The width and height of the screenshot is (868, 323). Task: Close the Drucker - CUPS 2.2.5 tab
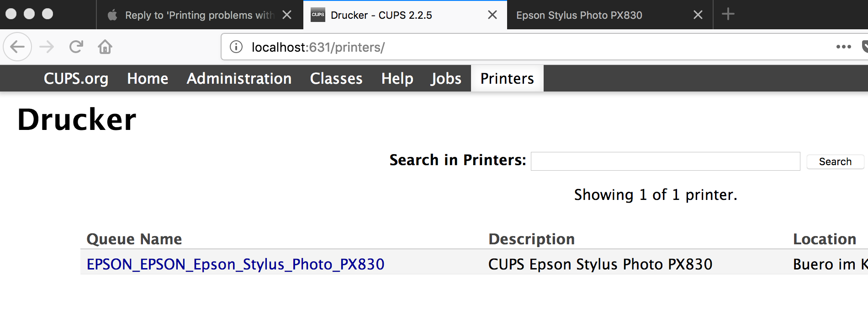pyautogui.click(x=492, y=15)
